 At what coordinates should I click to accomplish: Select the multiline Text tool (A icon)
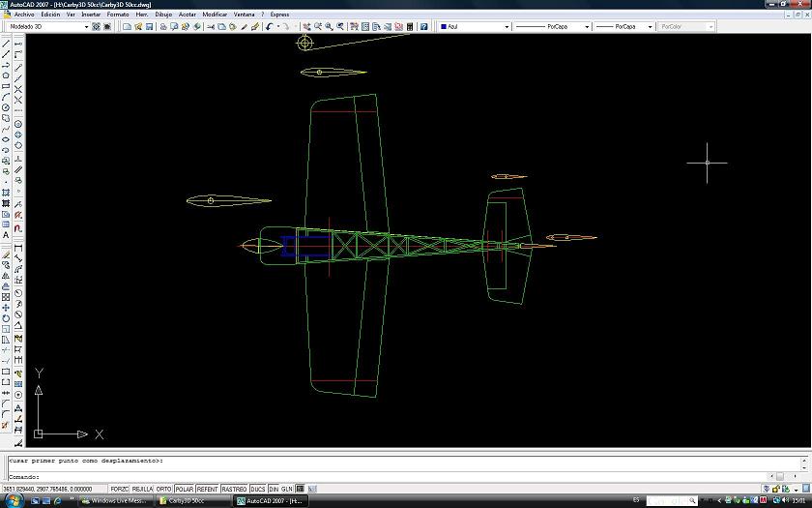(x=7, y=235)
